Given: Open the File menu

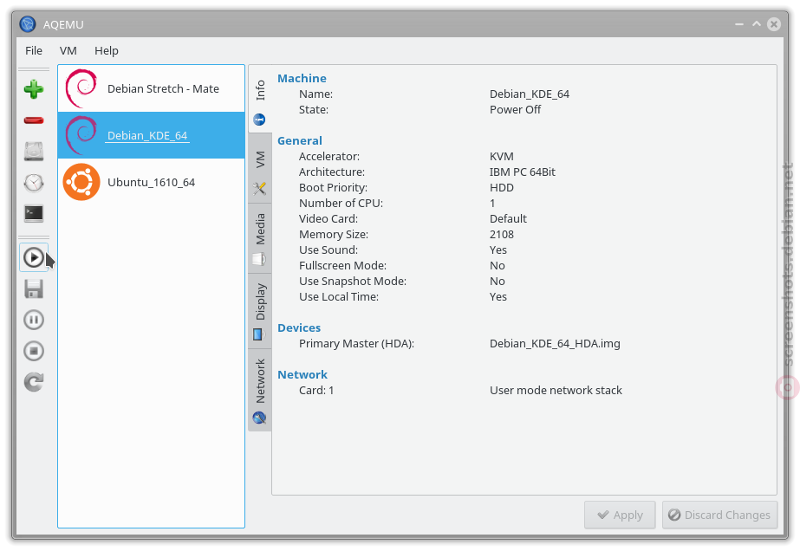Looking at the screenshot, I should coord(34,51).
